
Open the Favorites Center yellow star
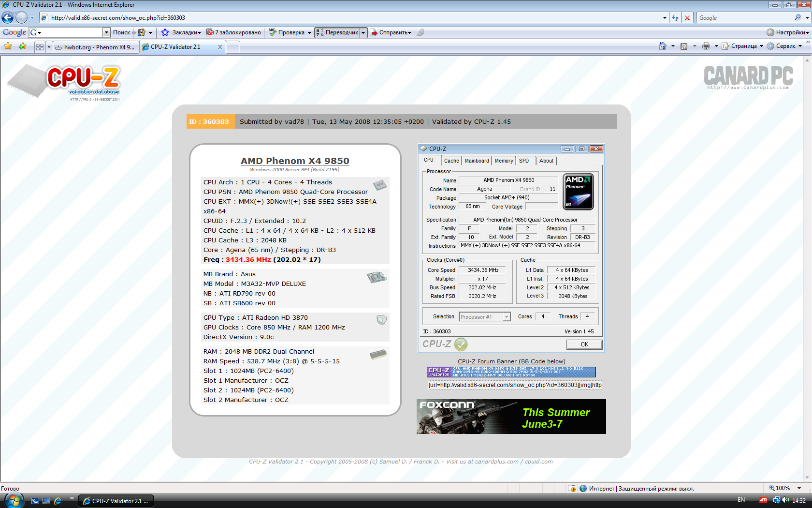pos(8,46)
